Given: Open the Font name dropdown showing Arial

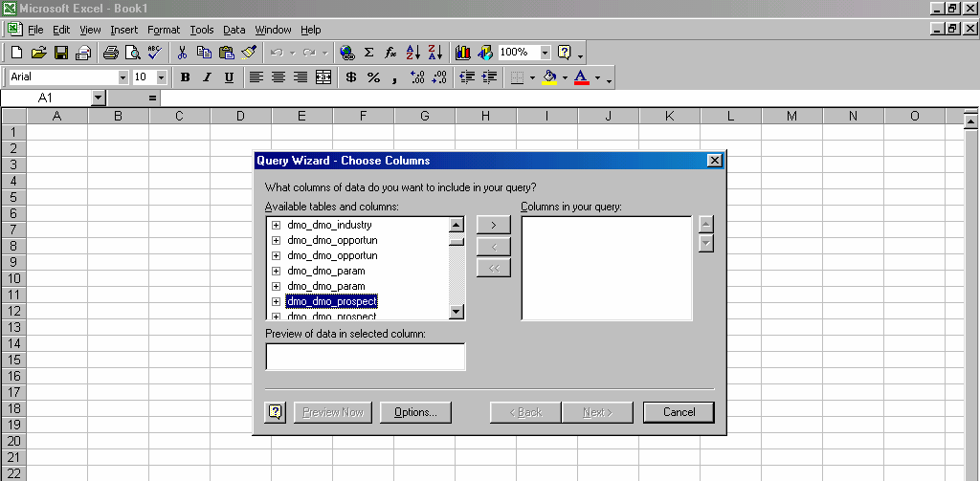Looking at the screenshot, I should [123, 77].
